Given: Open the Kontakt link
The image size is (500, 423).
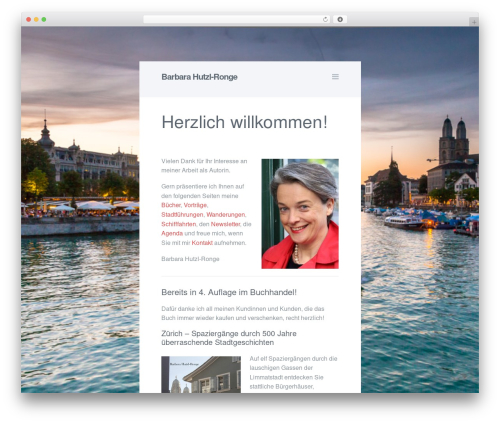Looking at the screenshot, I should (x=202, y=243).
